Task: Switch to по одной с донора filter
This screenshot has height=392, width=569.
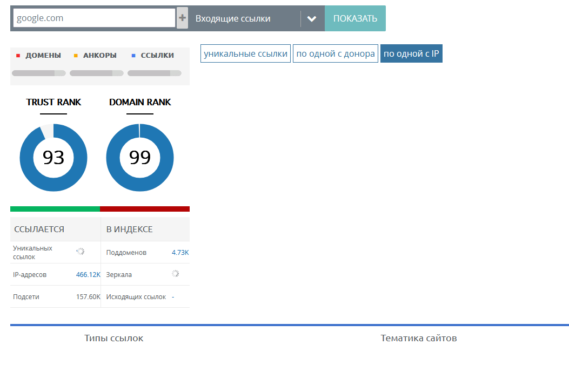Action: pos(335,54)
